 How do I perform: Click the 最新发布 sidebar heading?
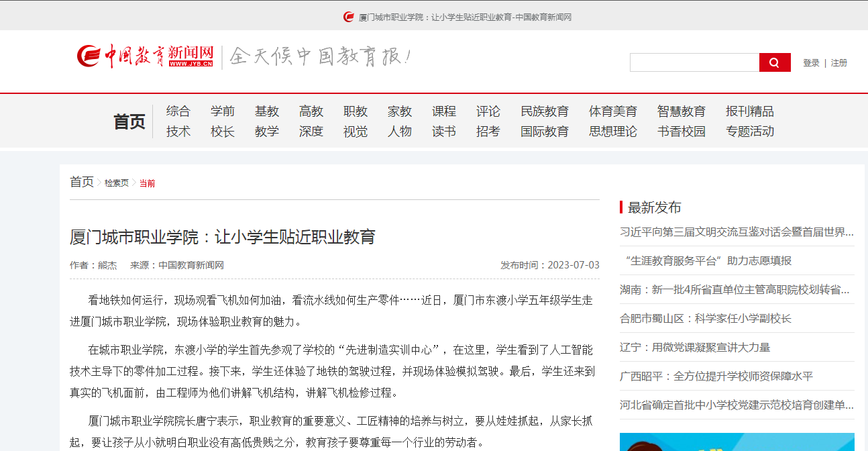tap(654, 207)
